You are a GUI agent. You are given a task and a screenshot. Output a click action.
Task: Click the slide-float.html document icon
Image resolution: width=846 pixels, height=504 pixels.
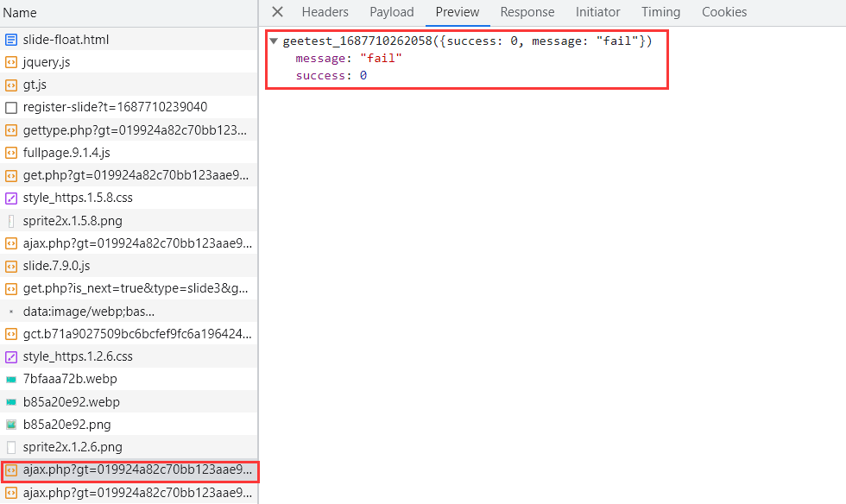coord(11,40)
